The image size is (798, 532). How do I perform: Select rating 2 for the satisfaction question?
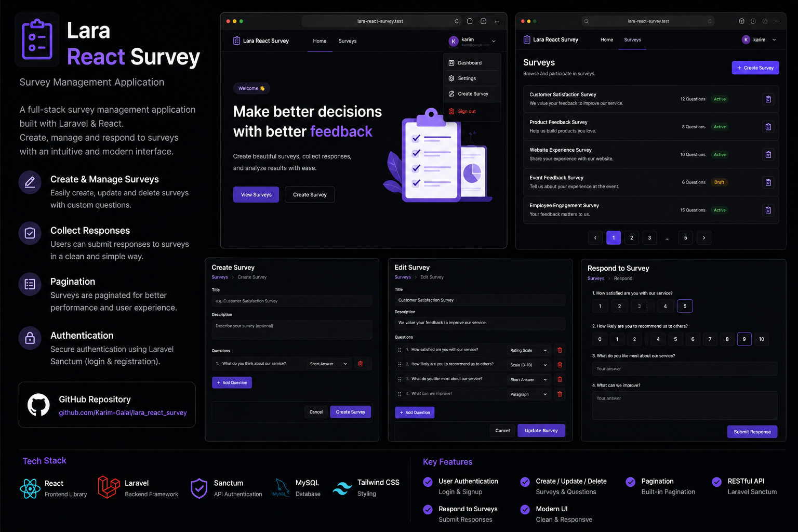[619, 306]
